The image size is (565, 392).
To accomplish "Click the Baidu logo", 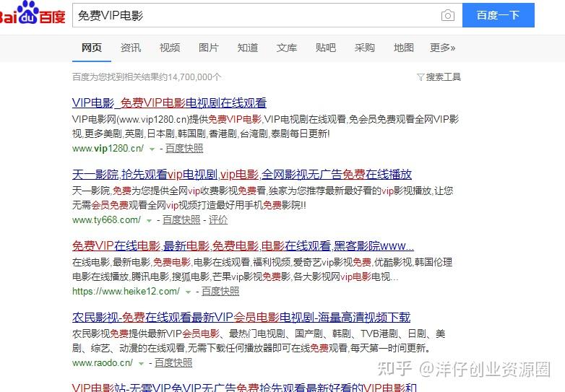I will (32, 13).
